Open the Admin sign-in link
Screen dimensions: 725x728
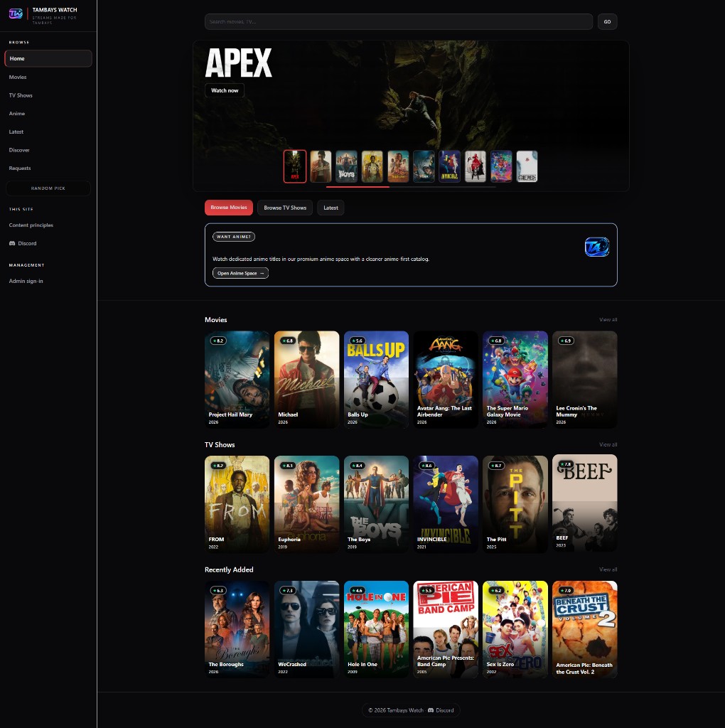[x=26, y=281]
